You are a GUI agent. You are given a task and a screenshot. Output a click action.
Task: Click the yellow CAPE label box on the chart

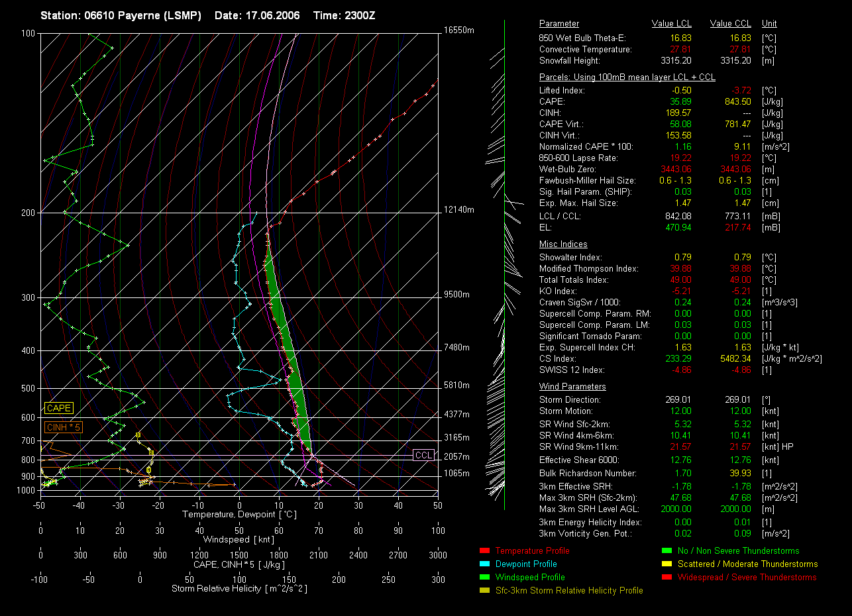tap(59, 408)
